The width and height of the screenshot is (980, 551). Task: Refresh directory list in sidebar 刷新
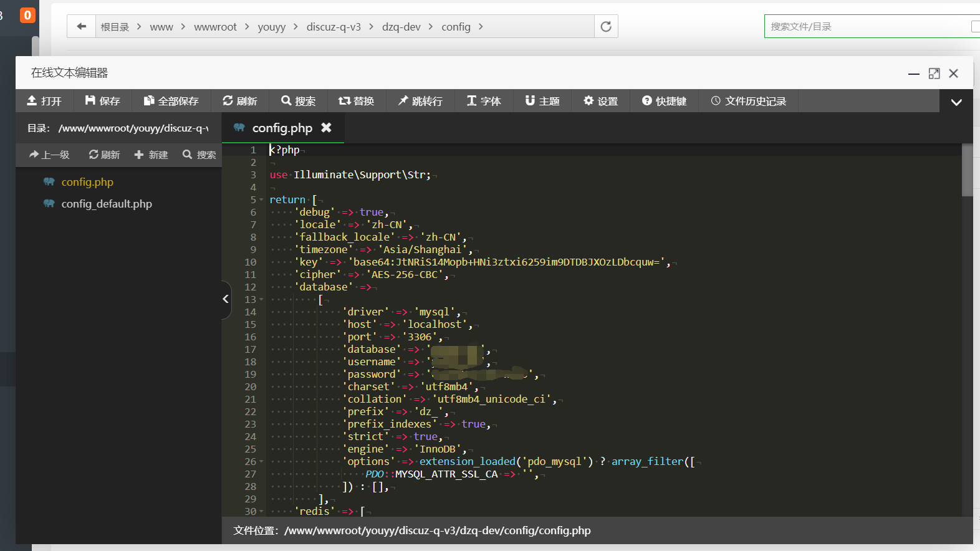[x=104, y=155]
